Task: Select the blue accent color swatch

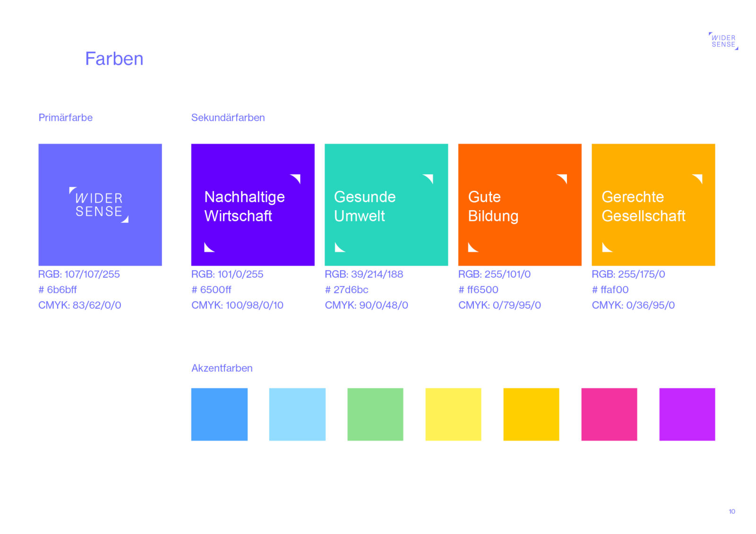Action: tap(219, 414)
